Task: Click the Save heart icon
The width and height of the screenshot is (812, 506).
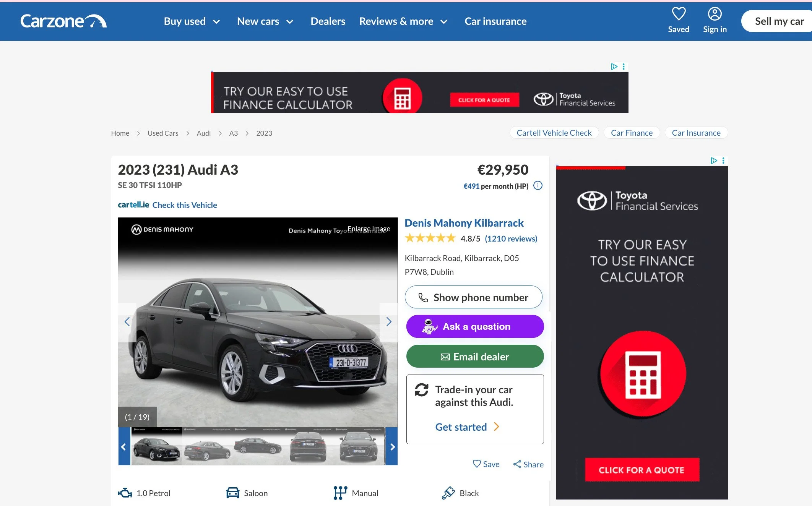Action: click(477, 464)
